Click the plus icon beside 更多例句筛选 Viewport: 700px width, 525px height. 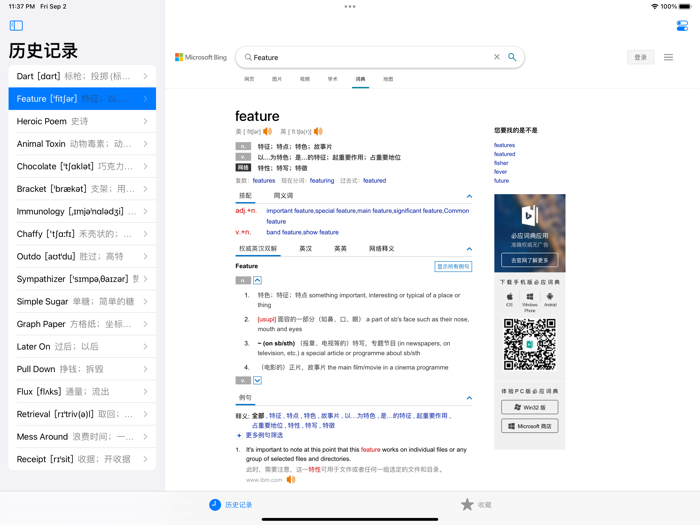pos(239,435)
